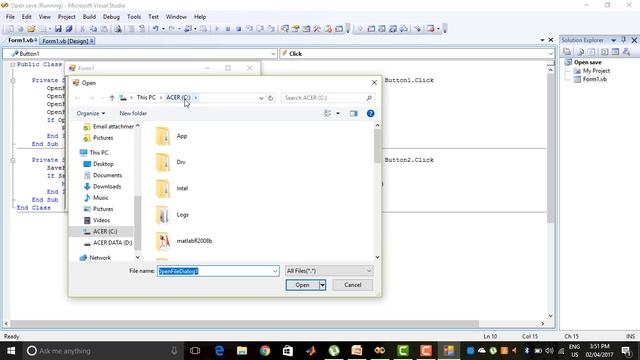Click the Open File toolbar icon

(x=31, y=29)
